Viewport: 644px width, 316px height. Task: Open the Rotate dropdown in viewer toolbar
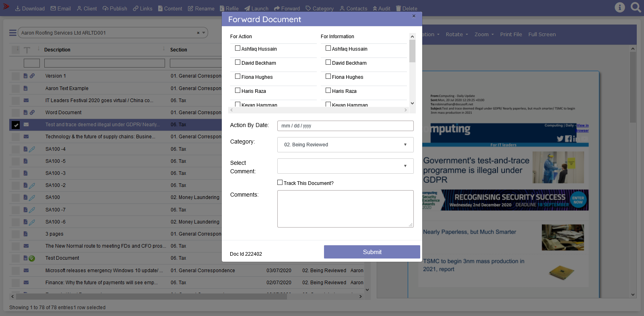click(457, 35)
